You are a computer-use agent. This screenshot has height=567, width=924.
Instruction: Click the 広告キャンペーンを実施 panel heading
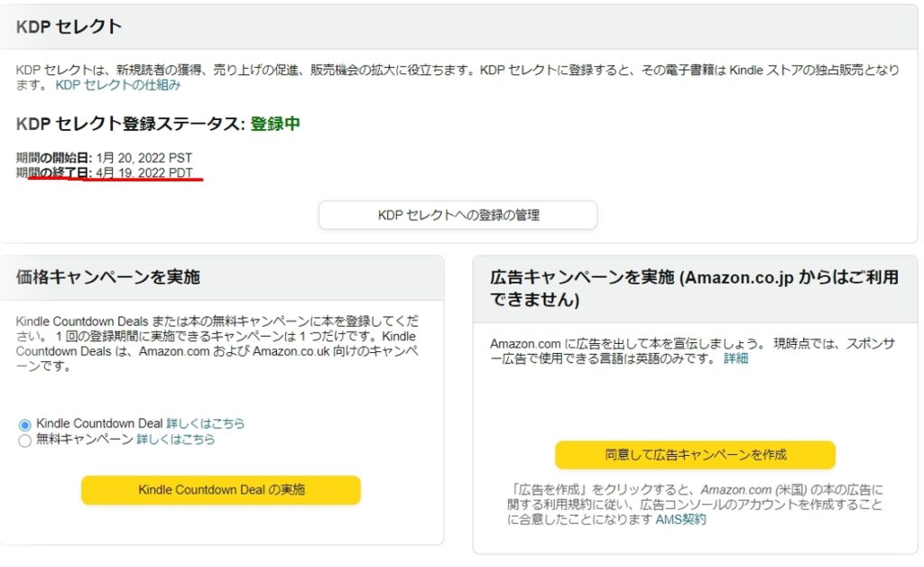[x=694, y=288]
